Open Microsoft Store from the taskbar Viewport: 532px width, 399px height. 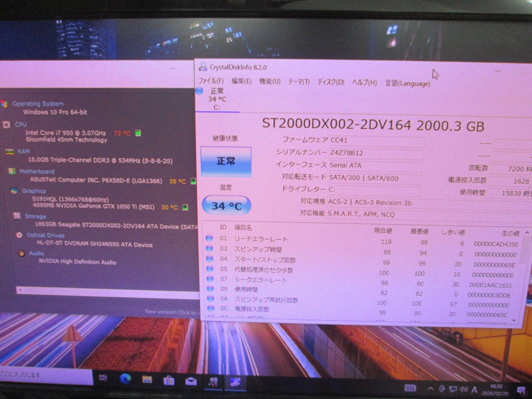(169, 380)
